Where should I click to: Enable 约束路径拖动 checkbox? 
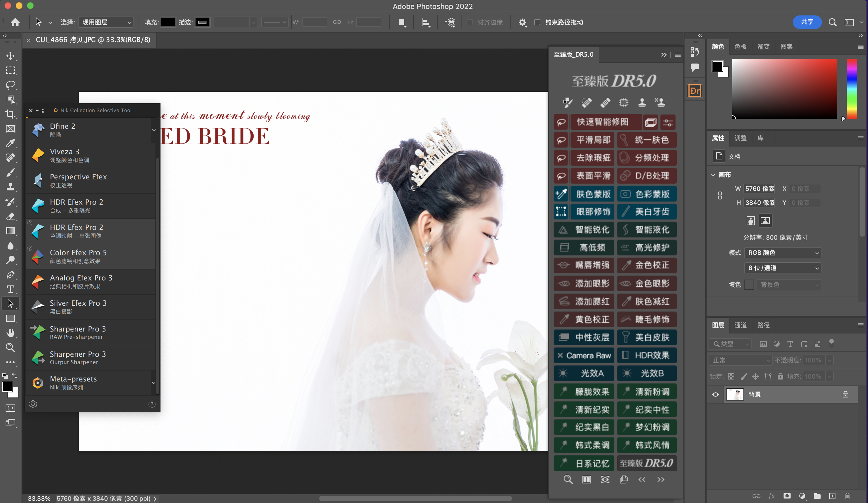[537, 22]
